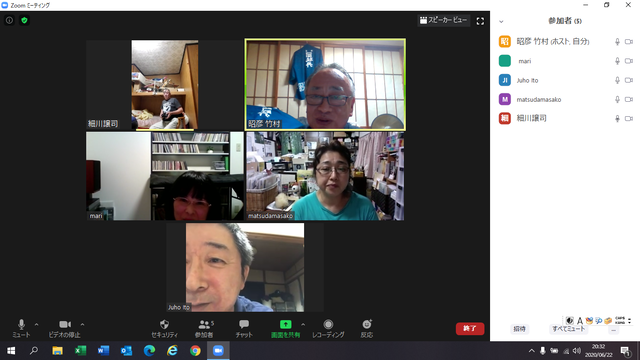Click the green encryption shield icon

click(24, 20)
